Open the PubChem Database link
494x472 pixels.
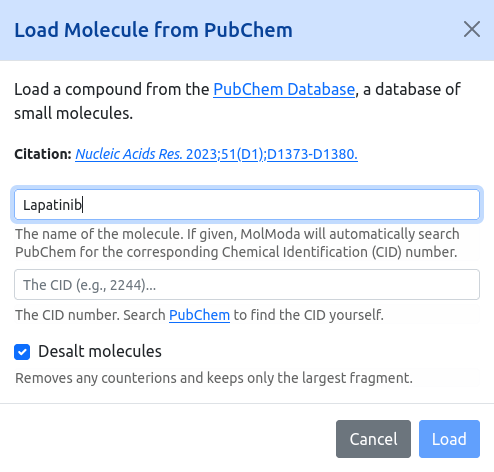click(284, 89)
